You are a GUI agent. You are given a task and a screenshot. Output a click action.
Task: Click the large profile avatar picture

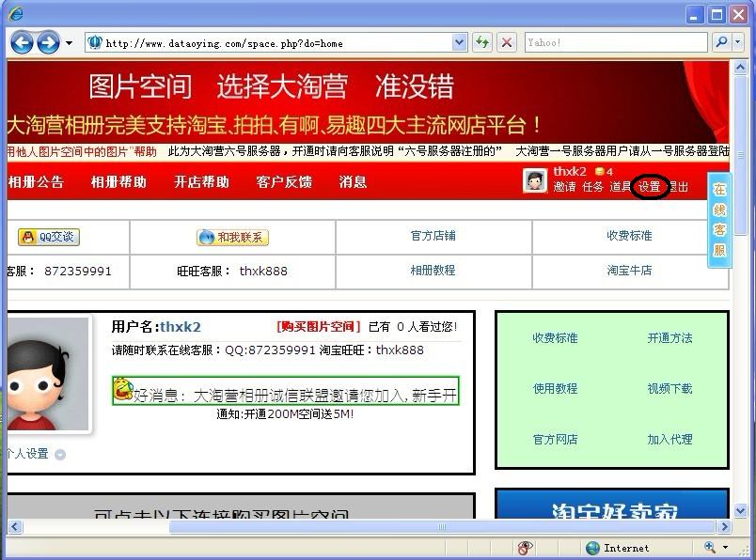coord(48,374)
